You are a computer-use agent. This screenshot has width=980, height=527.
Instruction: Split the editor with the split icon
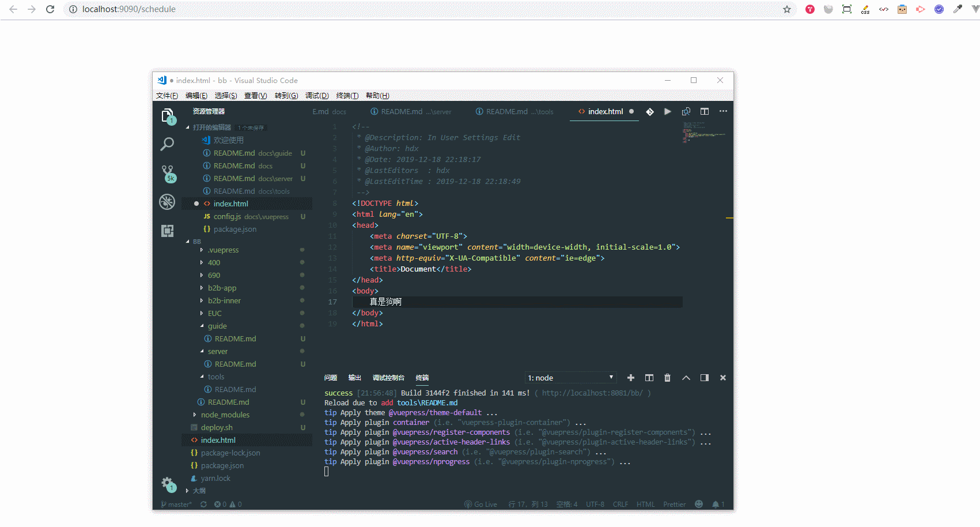click(705, 111)
